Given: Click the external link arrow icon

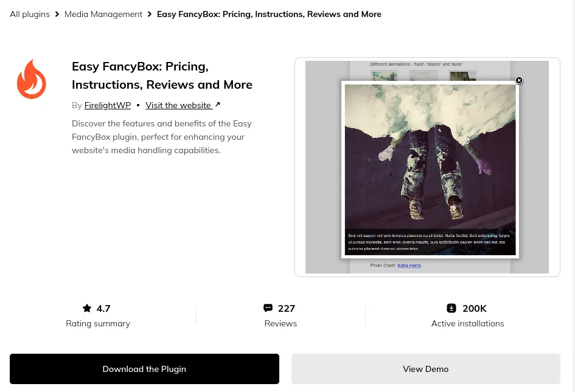Looking at the screenshot, I should tap(218, 105).
